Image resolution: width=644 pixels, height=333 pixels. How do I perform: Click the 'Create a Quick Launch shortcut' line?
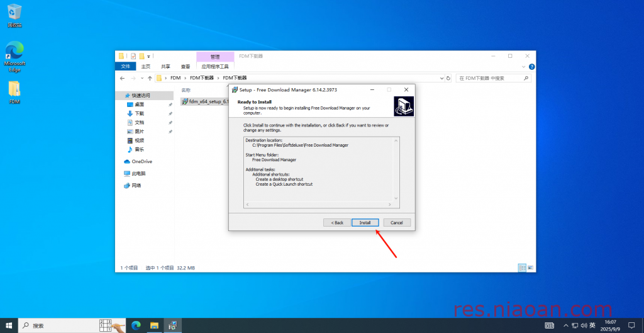[284, 184]
